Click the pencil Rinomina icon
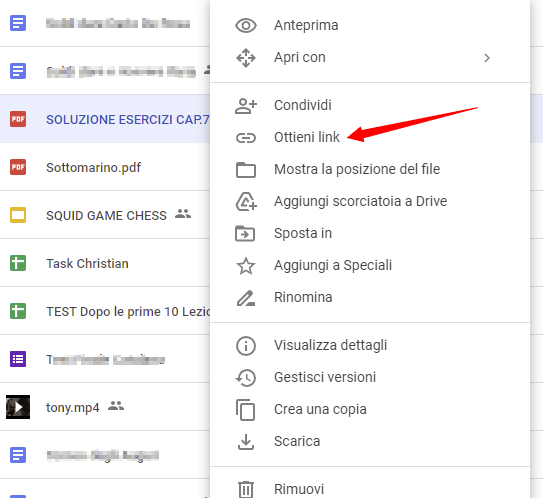Viewport: 543px width, 498px height. (246, 298)
